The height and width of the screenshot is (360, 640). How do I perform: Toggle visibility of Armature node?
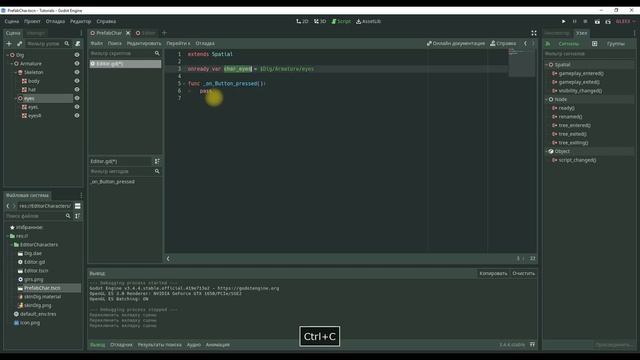point(77,64)
